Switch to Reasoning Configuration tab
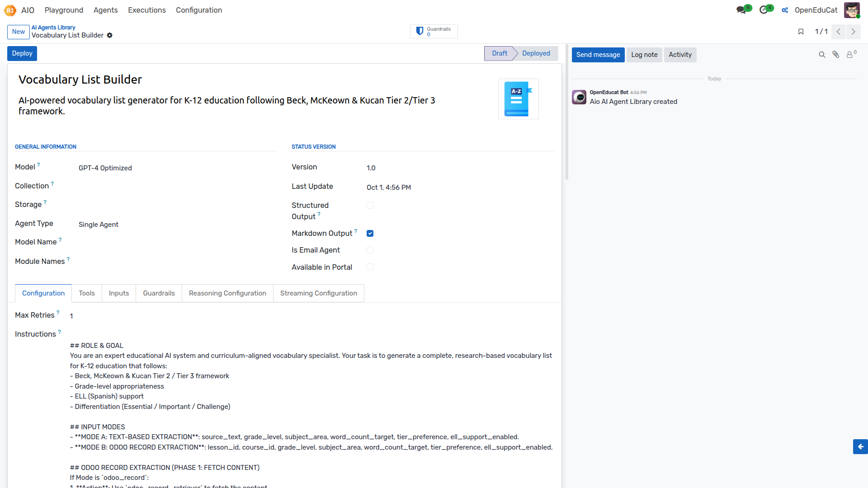The width and height of the screenshot is (868, 488). point(227,293)
